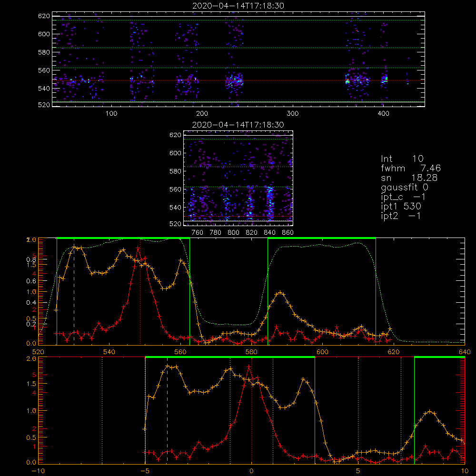This screenshot has height=476, width=476.
Task: Click the timestamp title above the top image
Action: pyautogui.click(x=238, y=6)
